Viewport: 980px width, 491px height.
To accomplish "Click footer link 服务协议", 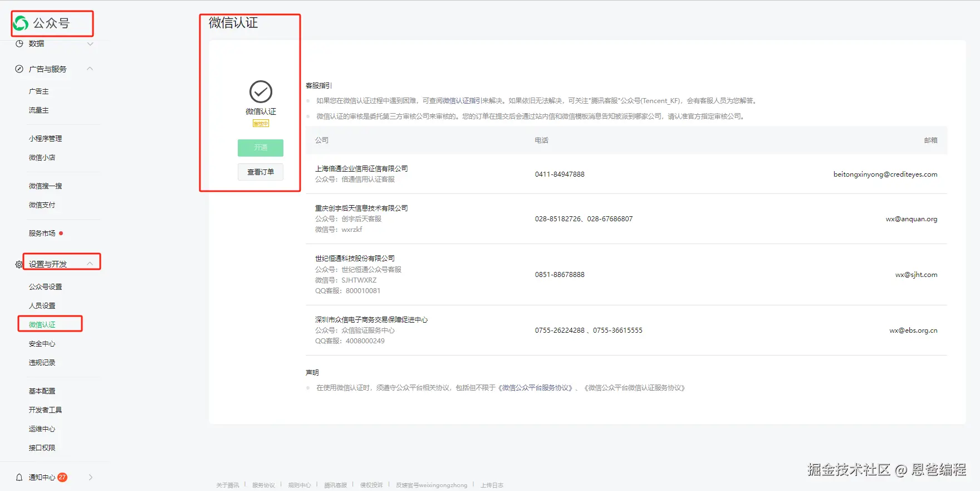I will 263,485.
